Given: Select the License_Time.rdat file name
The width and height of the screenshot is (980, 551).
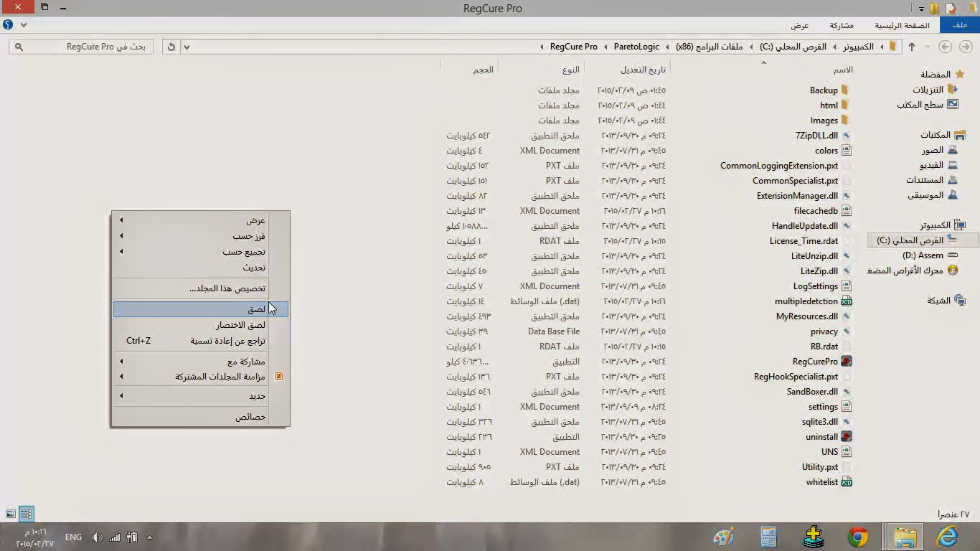Looking at the screenshot, I should [x=804, y=241].
